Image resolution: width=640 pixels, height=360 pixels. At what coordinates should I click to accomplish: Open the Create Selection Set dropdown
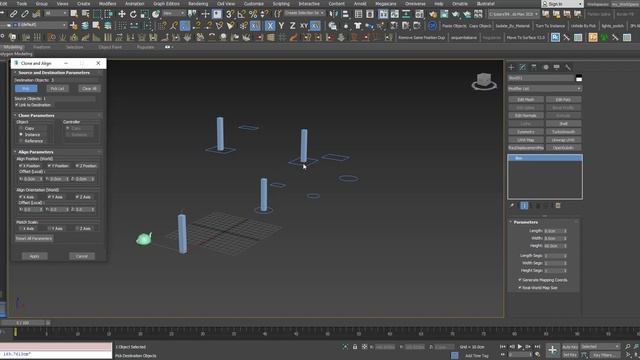tap(304, 13)
